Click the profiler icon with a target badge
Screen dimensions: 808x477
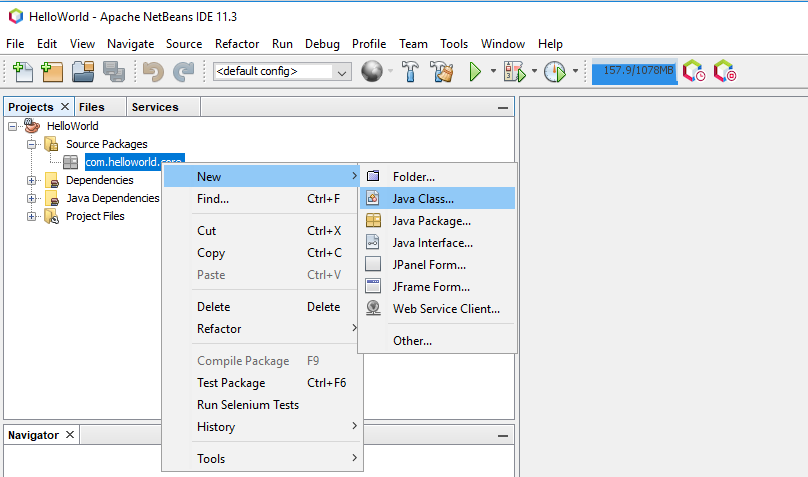725,71
